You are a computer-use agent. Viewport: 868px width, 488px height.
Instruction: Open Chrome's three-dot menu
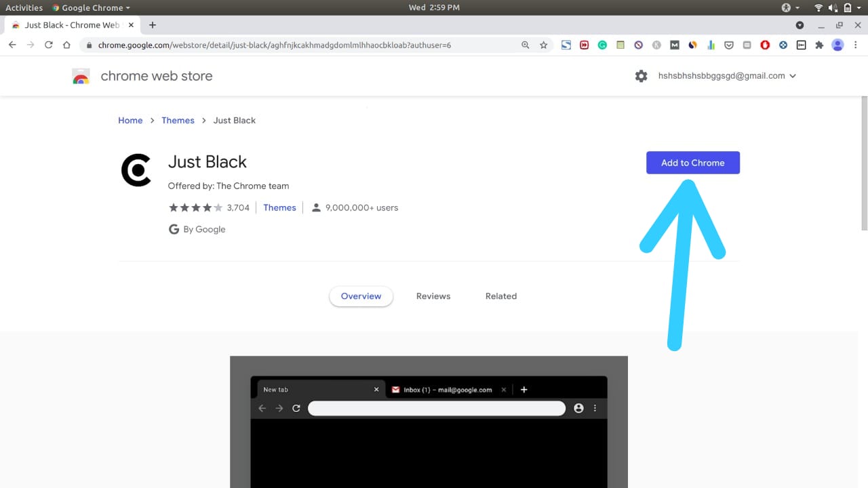tap(856, 45)
